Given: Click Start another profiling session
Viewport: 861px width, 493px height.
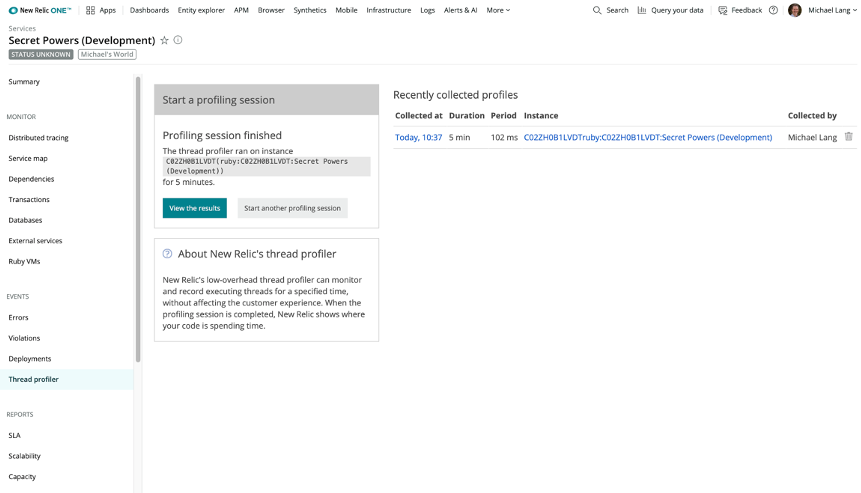Looking at the screenshot, I should (x=293, y=208).
